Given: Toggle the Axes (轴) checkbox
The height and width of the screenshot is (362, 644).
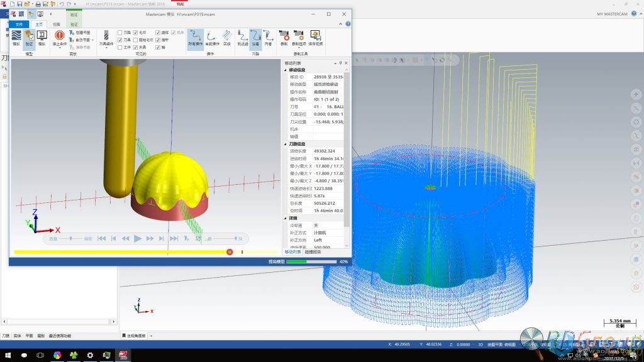Looking at the screenshot, I should pos(158,47).
